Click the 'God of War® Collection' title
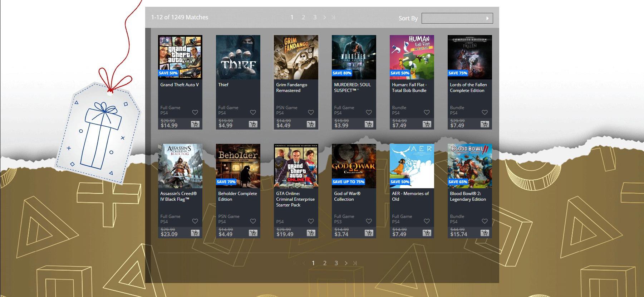Screen dimensions: 644x297 click(347, 196)
